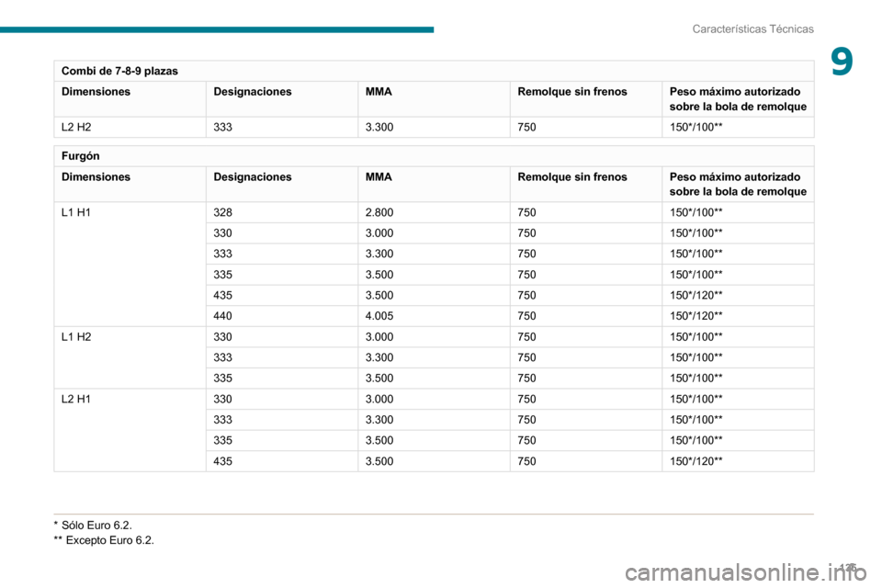This screenshot has height=588, width=882.
Task: Click Remolque sin frenos header in Furgón table
Action: tap(572, 177)
